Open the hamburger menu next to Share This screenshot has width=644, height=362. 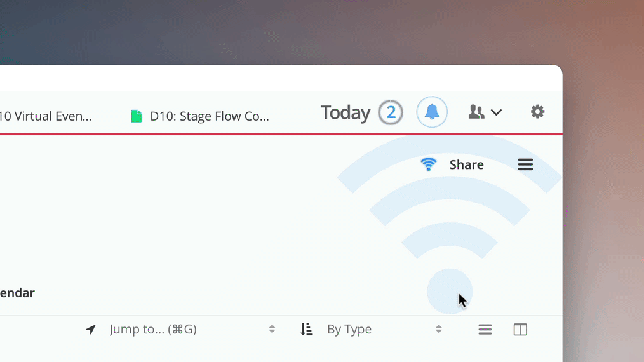coord(525,164)
